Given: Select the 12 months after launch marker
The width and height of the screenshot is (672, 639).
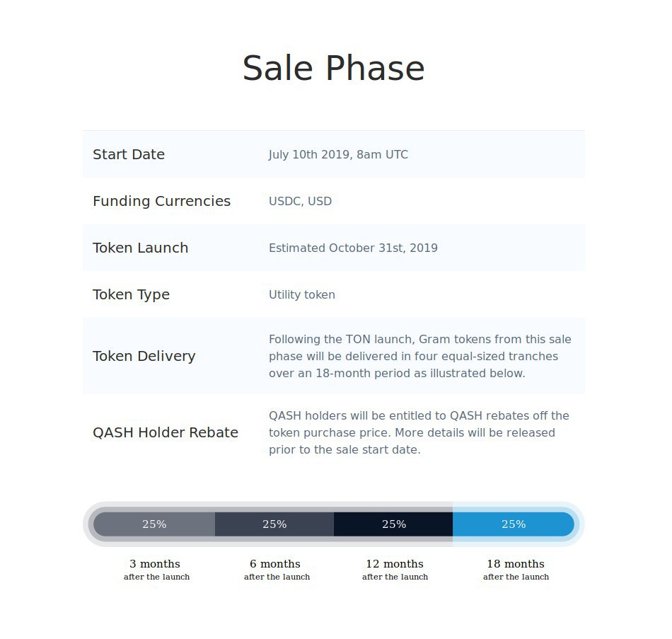Looking at the screenshot, I should pyautogui.click(x=395, y=570).
